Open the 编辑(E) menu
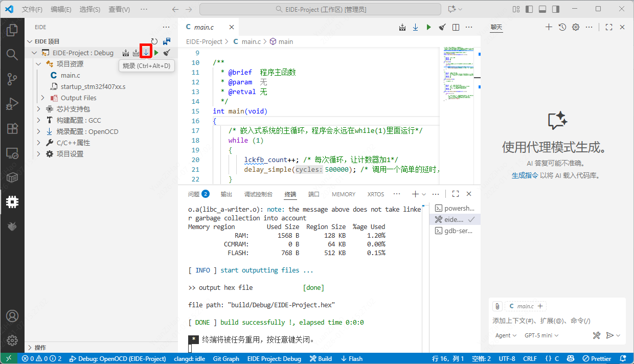This screenshot has width=634, height=364. pos(61,9)
